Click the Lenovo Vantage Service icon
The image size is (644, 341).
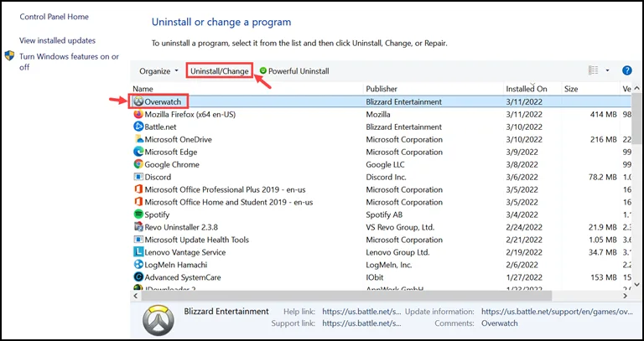[x=138, y=252]
